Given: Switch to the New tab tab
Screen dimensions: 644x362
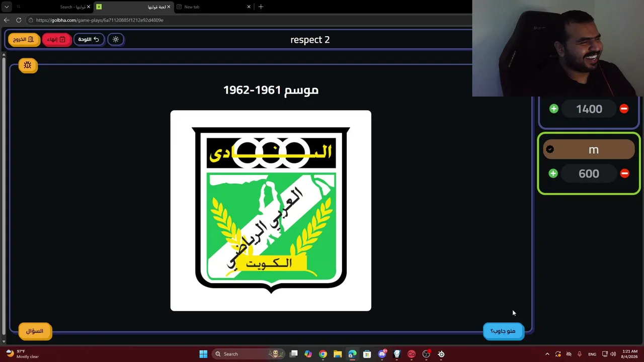Looking at the screenshot, I should tap(213, 7).
